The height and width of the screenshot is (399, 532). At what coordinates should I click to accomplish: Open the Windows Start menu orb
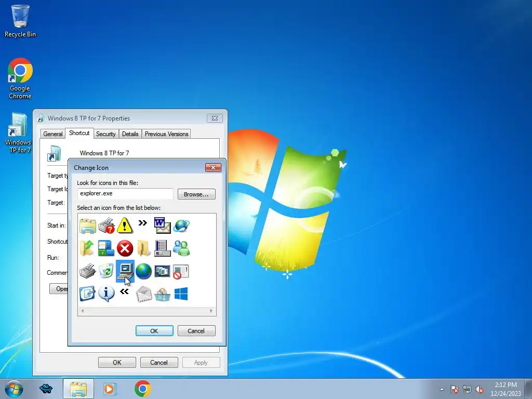(14, 389)
